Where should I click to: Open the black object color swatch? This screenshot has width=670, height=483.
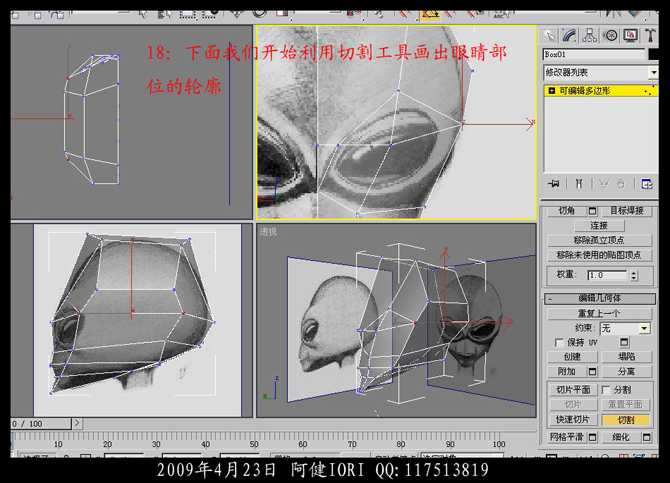[x=653, y=54]
